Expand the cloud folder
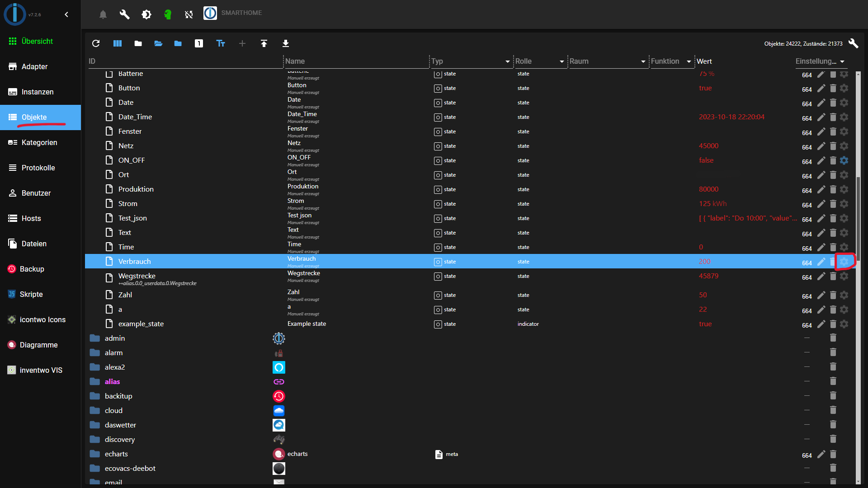The width and height of the screenshot is (868, 488). [95, 411]
